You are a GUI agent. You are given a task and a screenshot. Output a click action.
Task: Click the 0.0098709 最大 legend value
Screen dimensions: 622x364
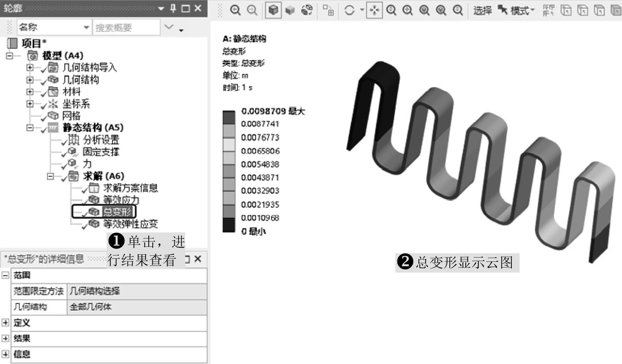point(273,111)
